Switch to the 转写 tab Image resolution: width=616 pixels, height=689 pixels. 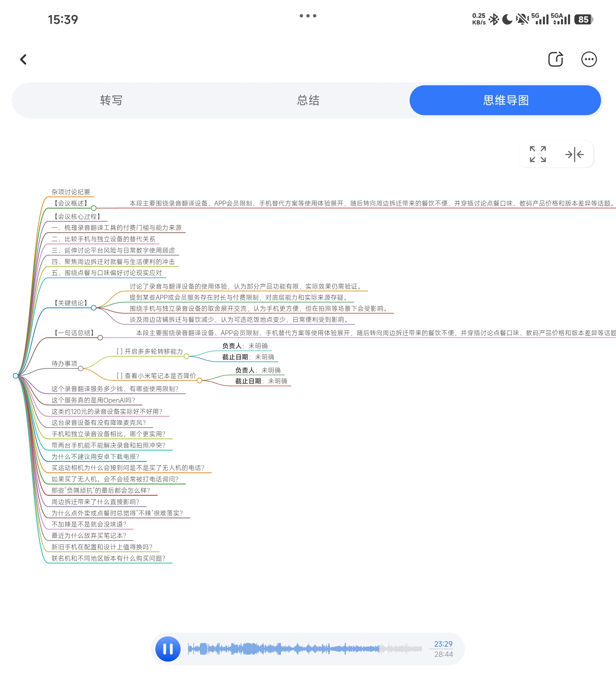click(x=111, y=100)
